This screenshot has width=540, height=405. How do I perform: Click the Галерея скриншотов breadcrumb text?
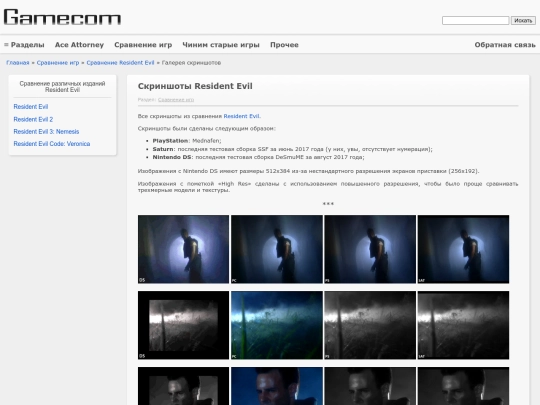[191, 63]
